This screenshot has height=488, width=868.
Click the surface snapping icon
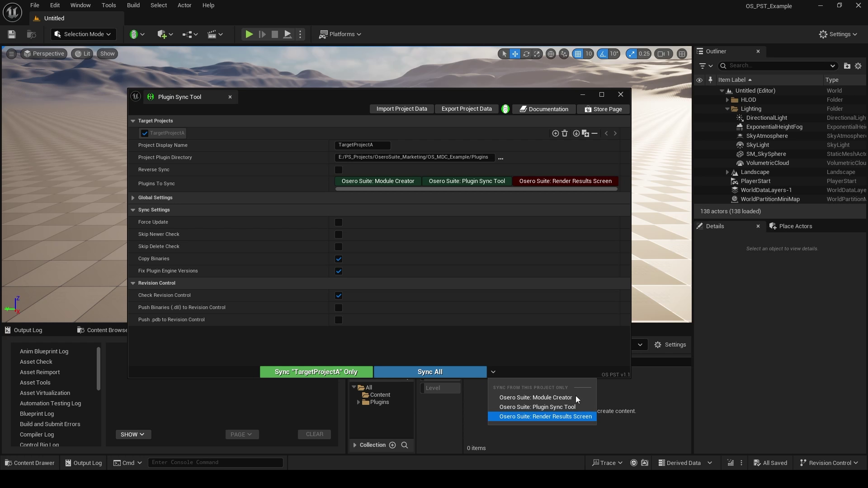click(x=564, y=54)
